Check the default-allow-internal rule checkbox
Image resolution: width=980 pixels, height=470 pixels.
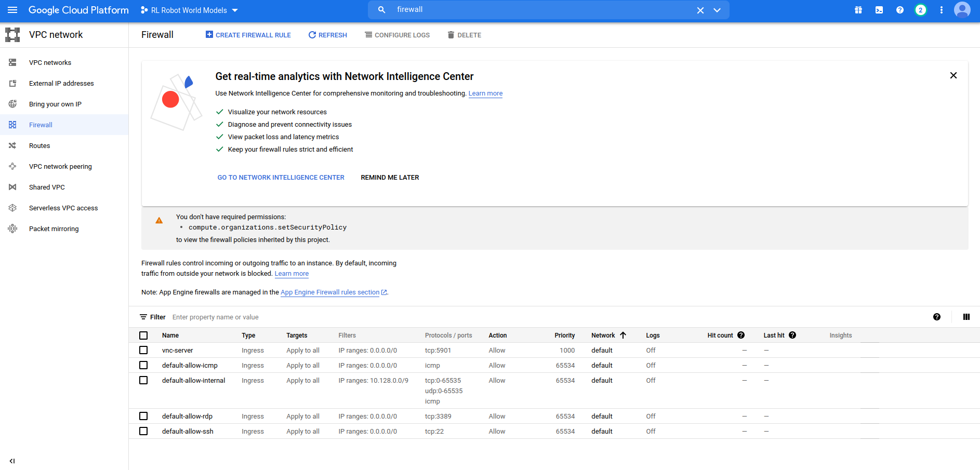click(143, 380)
